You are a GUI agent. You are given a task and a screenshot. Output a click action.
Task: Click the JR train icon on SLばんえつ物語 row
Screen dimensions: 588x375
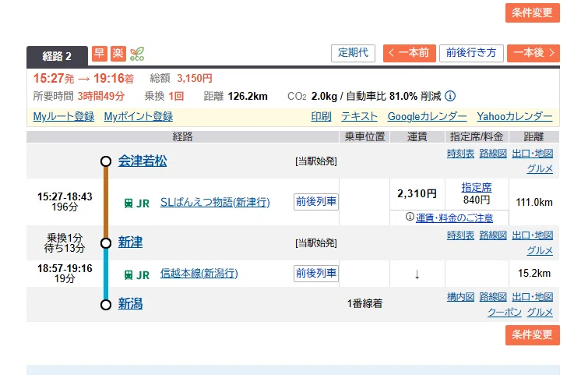coord(129,203)
